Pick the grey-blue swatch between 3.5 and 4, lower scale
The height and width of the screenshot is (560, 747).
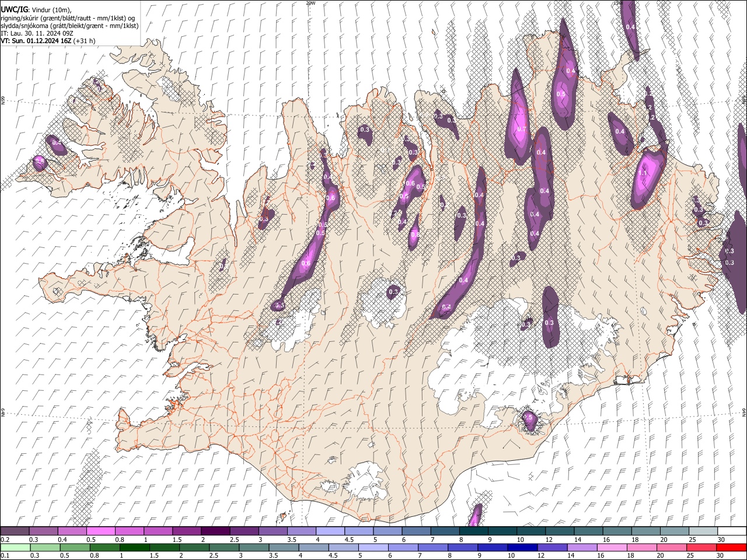pyautogui.click(x=284, y=547)
